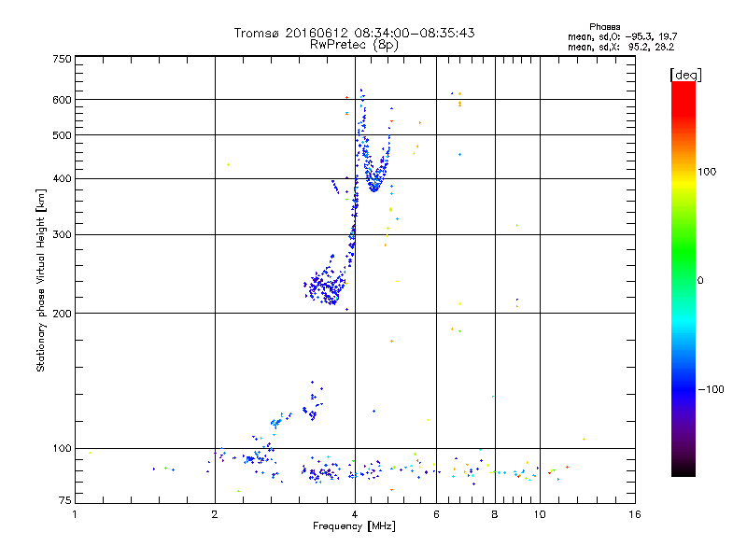The height and width of the screenshot is (560, 747).
Task: Click the x-axis tick label '6'
Action: (x=436, y=514)
